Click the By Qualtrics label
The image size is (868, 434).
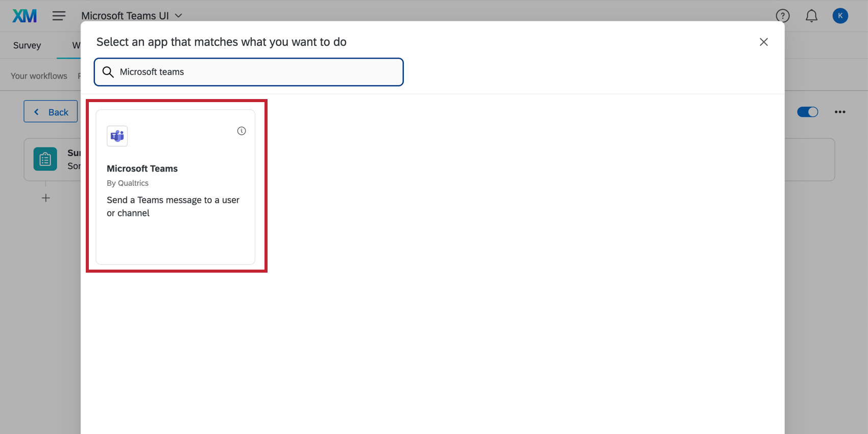[128, 183]
